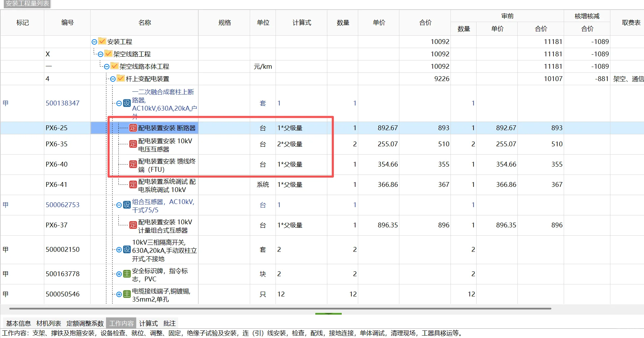Collapse the 架空线路工程 tree node

point(101,54)
